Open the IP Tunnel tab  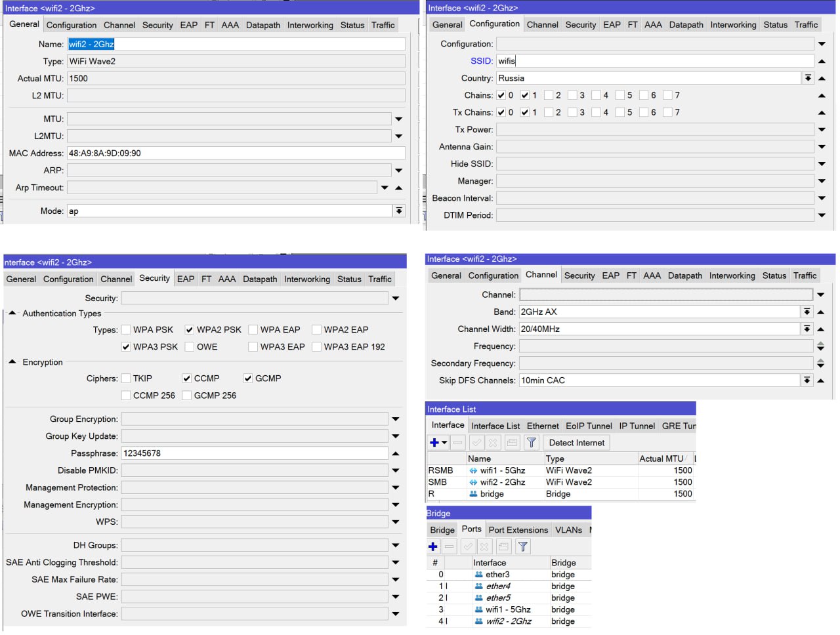637,426
